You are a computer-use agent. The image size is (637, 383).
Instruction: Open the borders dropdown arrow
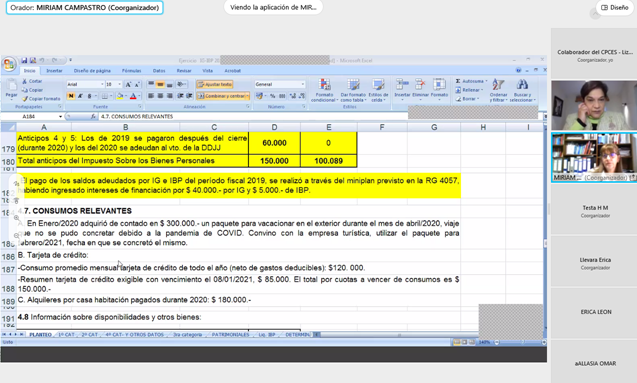click(x=111, y=96)
